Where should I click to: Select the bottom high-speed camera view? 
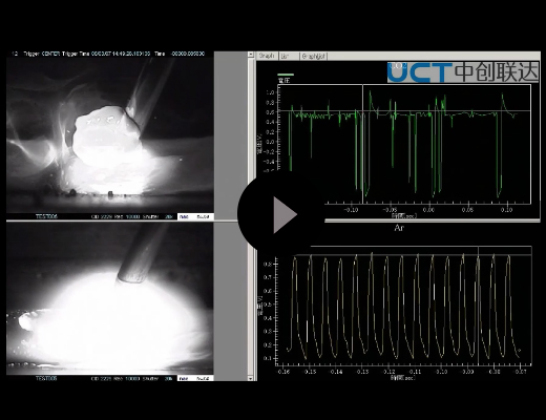click(110, 298)
